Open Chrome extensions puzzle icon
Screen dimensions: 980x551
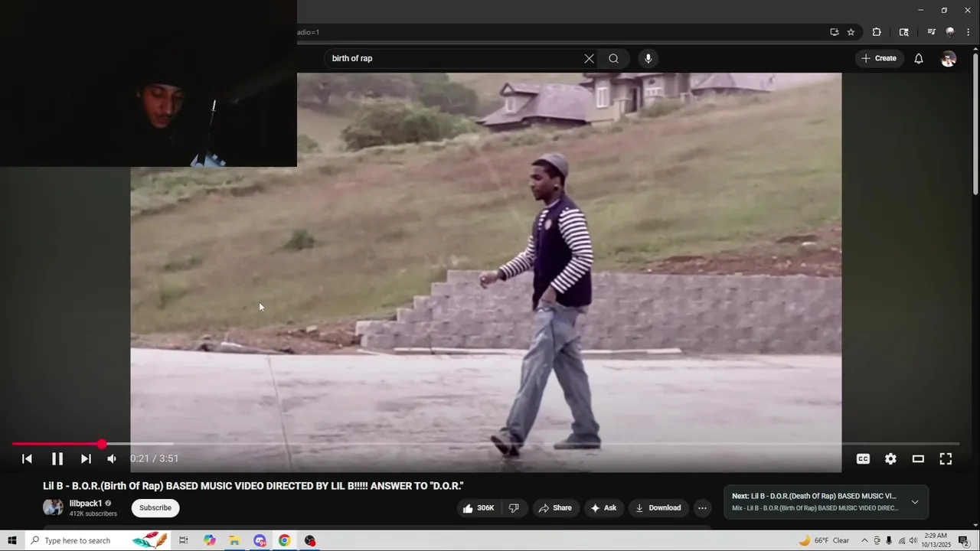(877, 32)
